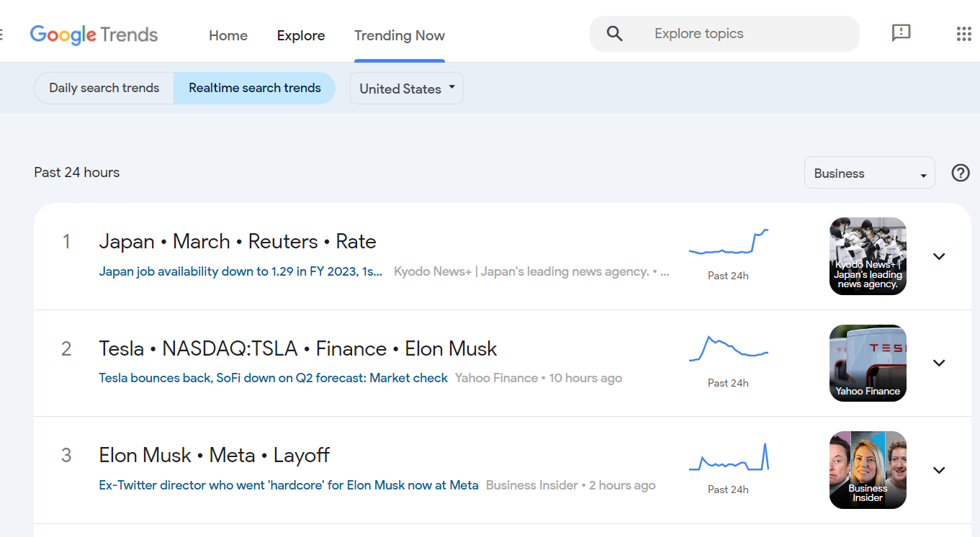Click the Past 24 hours label
This screenshot has height=537, width=980.
(77, 173)
